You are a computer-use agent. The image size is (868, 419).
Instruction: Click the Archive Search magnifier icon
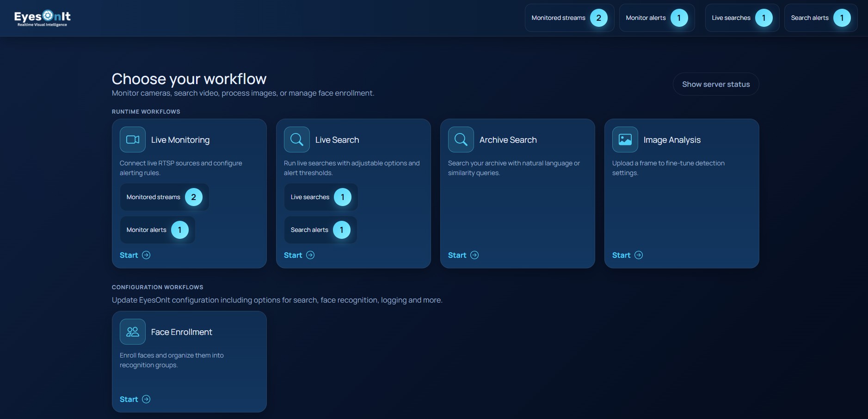461,139
